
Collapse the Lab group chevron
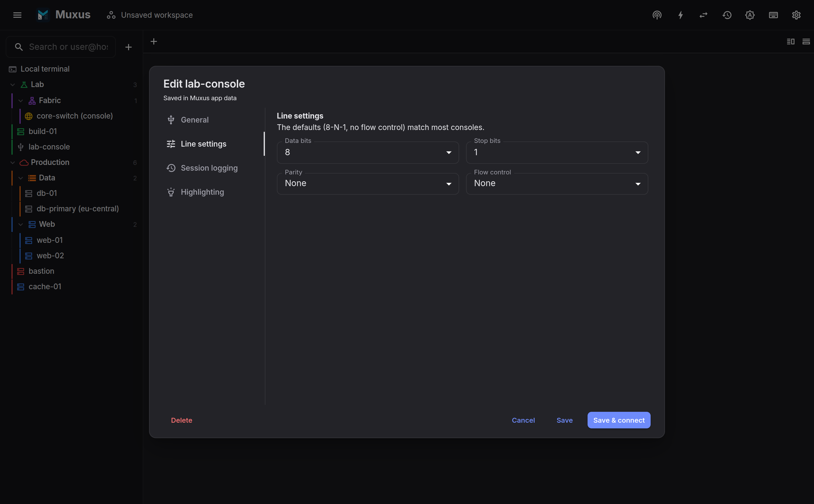point(13,85)
